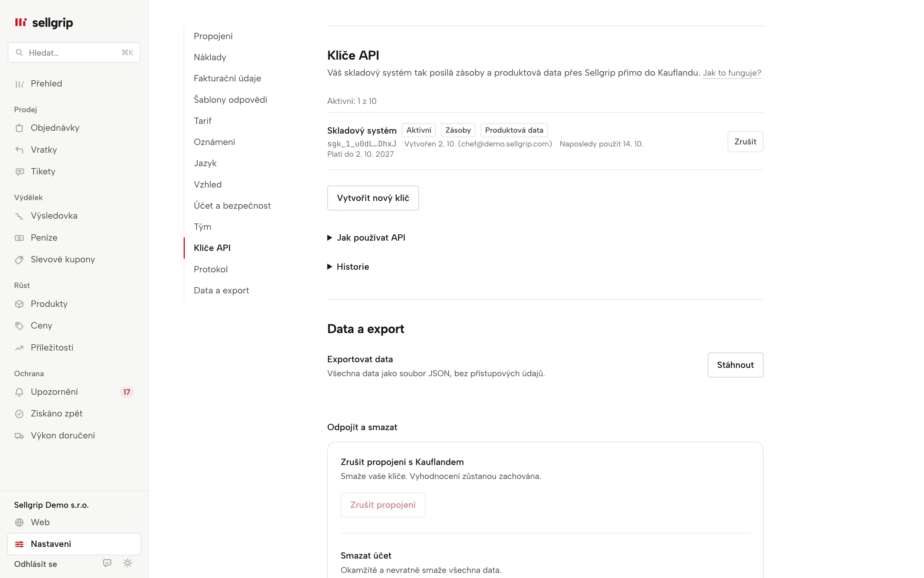The image size is (924, 578).
Task: Open Získáno zpět via its checkmark icon
Action: (x=19, y=414)
